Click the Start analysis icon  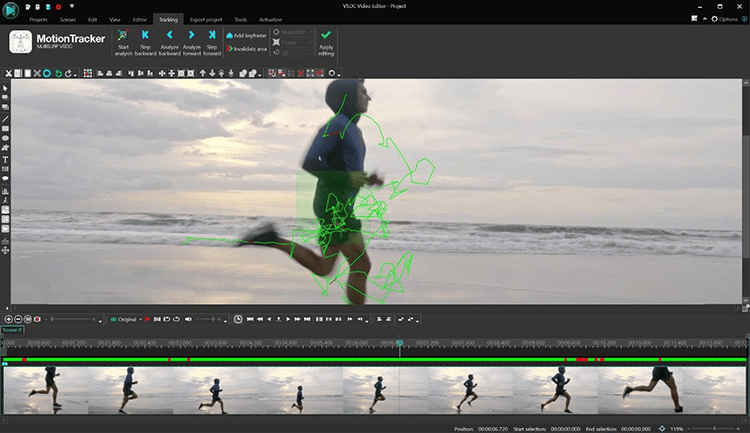click(123, 35)
